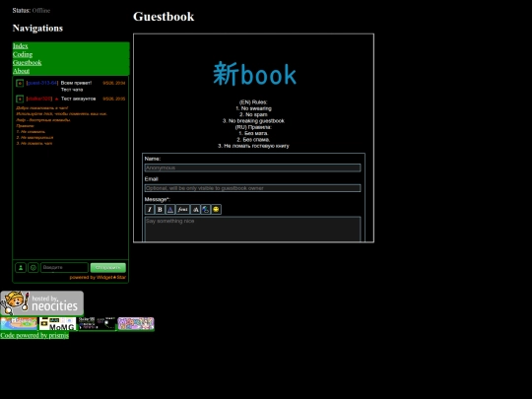Image resolution: width=532 pixels, height=399 pixels.
Task: Go to the Coding page
Action: 23,54
